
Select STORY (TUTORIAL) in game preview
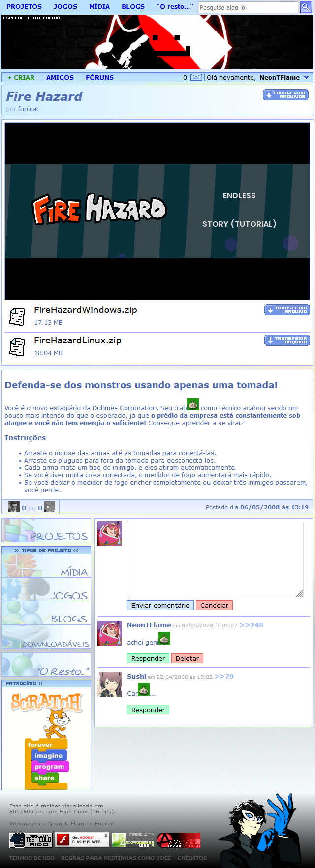tap(239, 224)
